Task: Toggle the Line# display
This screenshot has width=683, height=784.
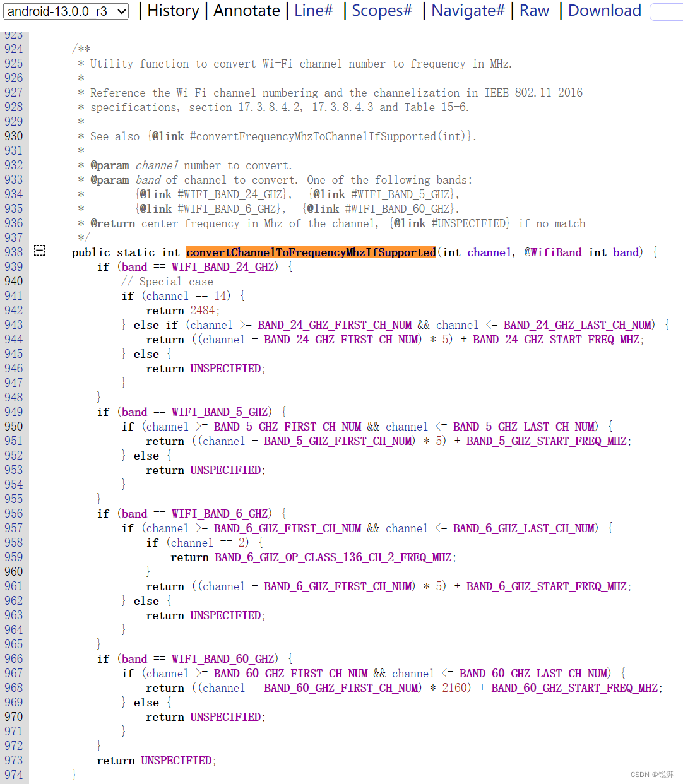Action: click(x=314, y=11)
